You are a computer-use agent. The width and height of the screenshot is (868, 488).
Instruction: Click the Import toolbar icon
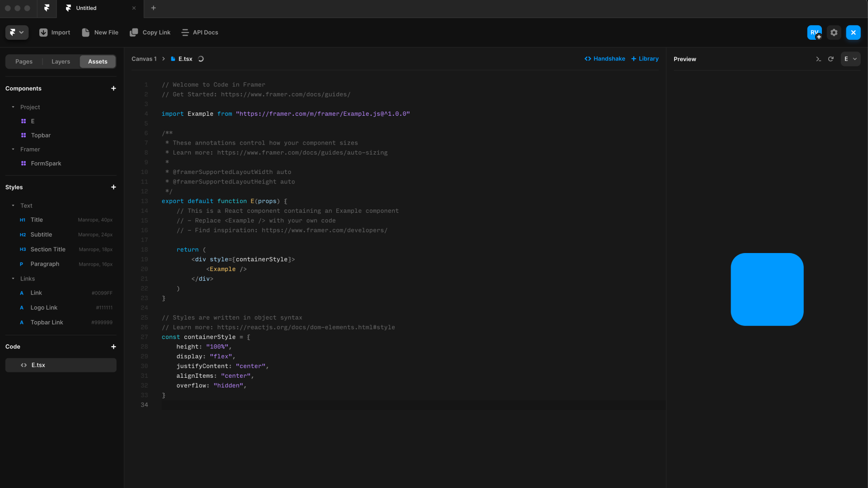(43, 33)
